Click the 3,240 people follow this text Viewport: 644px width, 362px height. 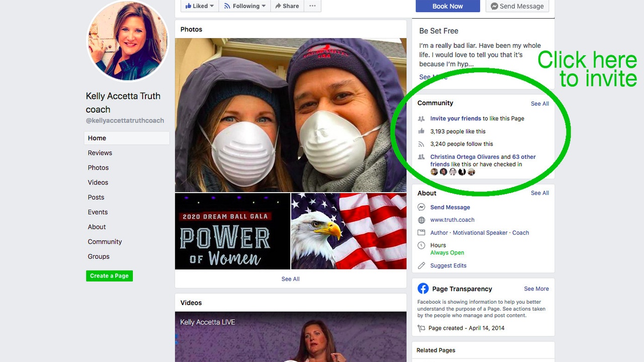coord(461,144)
